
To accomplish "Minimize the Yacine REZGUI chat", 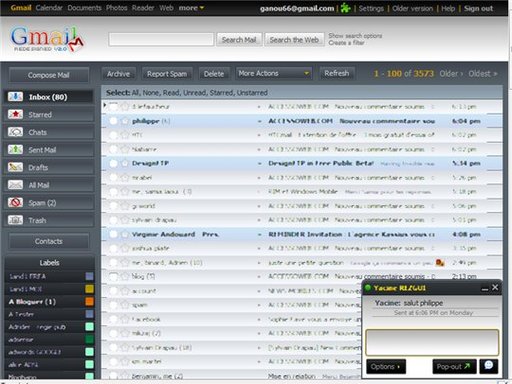I will [x=485, y=288].
